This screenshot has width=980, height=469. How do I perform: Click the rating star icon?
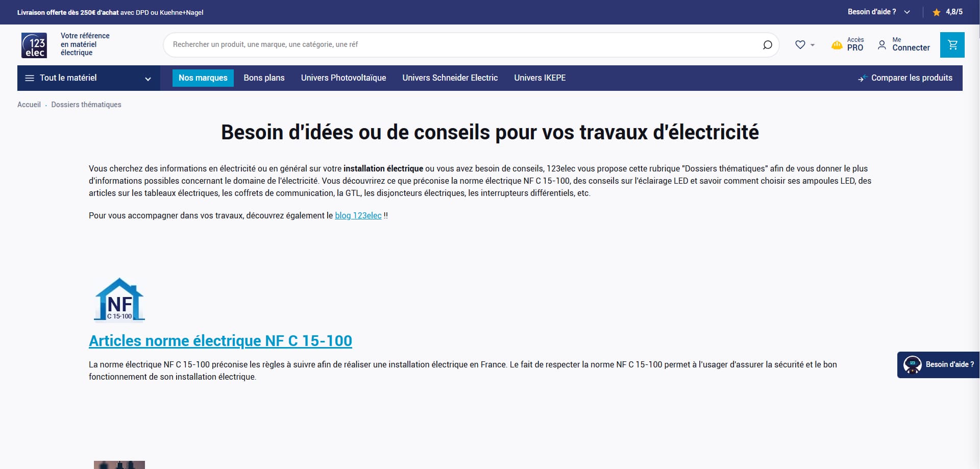point(937,12)
